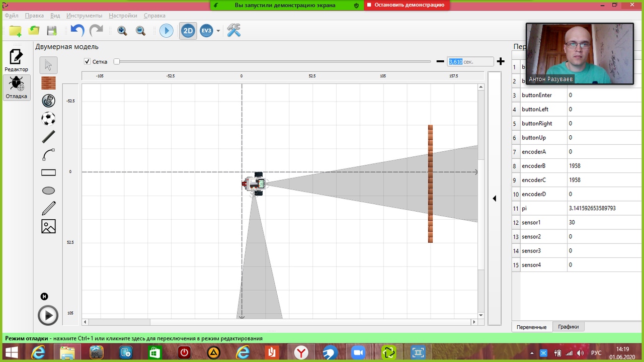
Task: Pick the straight line drawing tool
Action: click(x=48, y=137)
